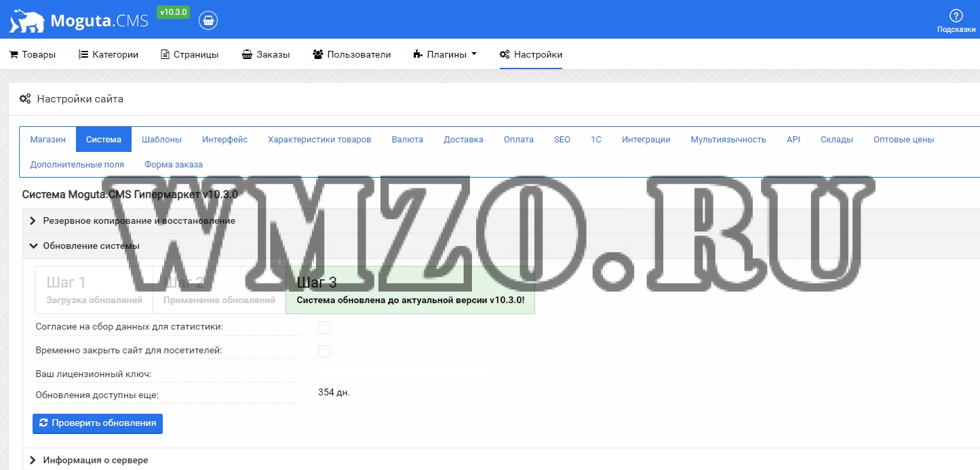Switch to Оптовые цены tab
Image resolution: width=980 pixels, height=470 pixels.
[904, 139]
